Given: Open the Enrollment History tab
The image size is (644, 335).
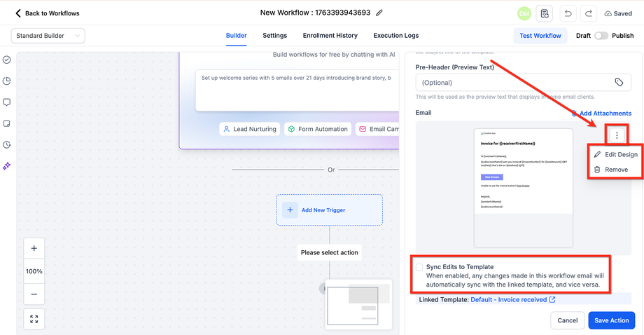Looking at the screenshot, I should (330, 36).
